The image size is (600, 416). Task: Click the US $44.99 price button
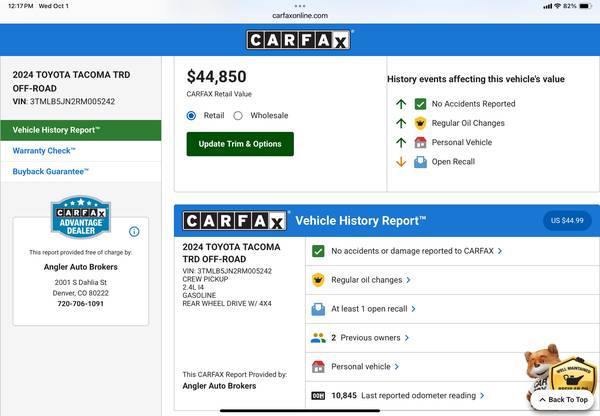click(x=566, y=220)
